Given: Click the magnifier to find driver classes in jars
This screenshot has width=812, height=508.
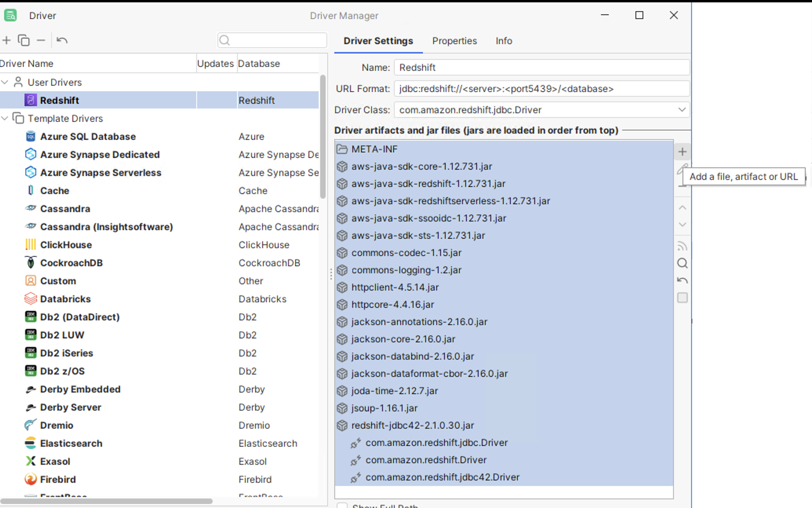Looking at the screenshot, I should pos(682,263).
